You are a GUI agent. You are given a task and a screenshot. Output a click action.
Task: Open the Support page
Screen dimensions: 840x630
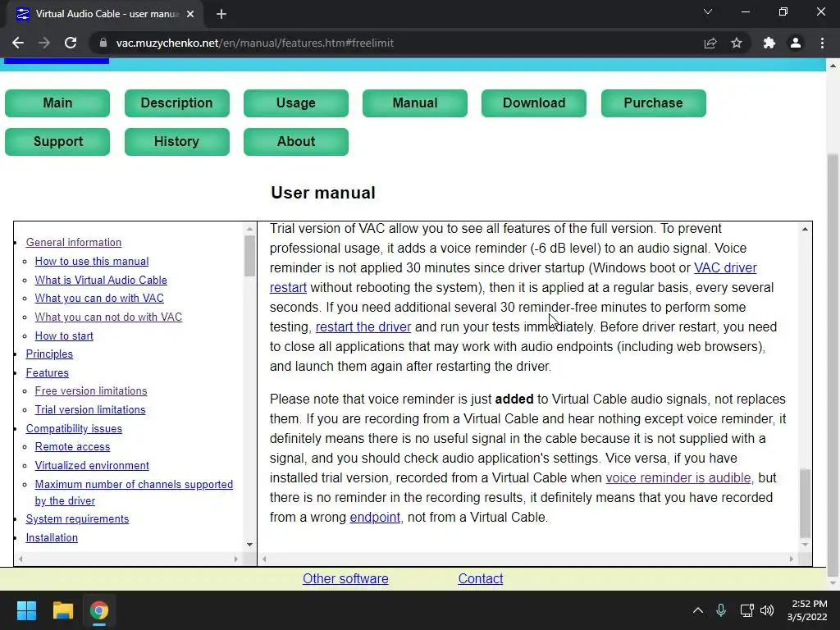(57, 141)
